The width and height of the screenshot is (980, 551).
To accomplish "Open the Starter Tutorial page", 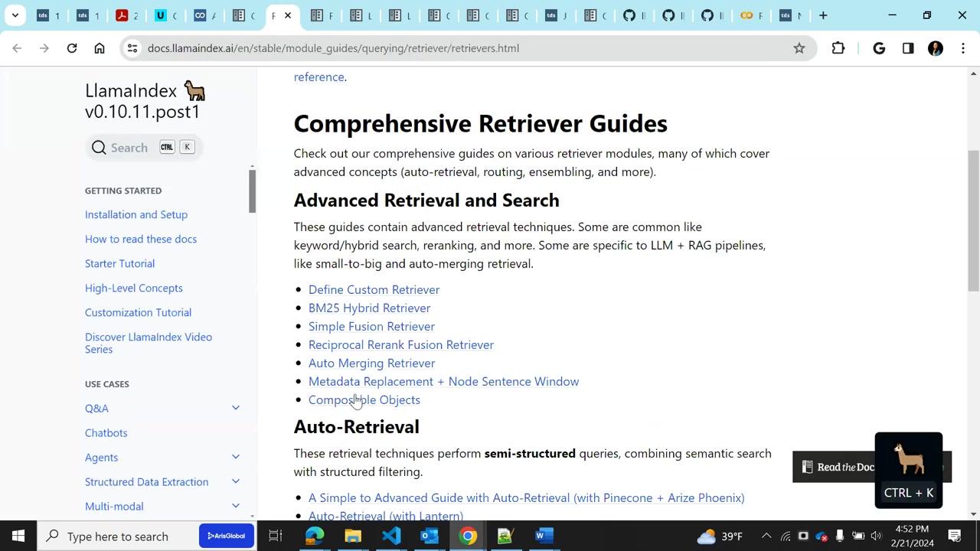I will pos(119,263).
